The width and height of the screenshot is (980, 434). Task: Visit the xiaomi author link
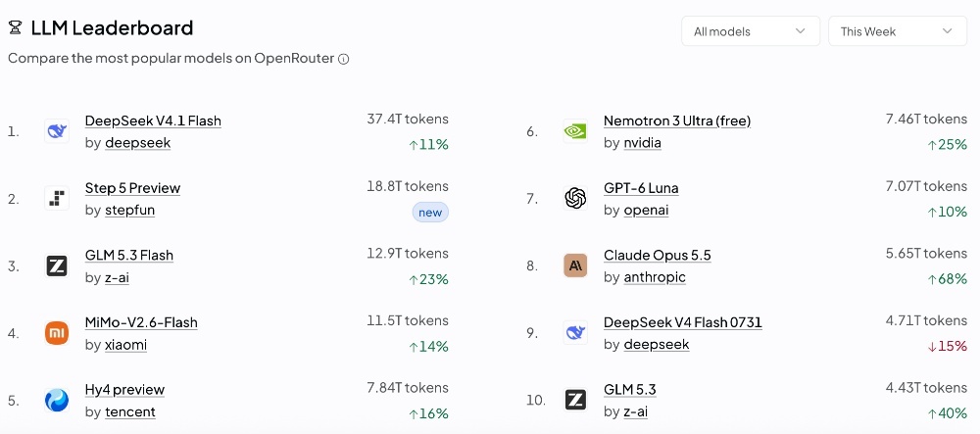coord(125,345)
